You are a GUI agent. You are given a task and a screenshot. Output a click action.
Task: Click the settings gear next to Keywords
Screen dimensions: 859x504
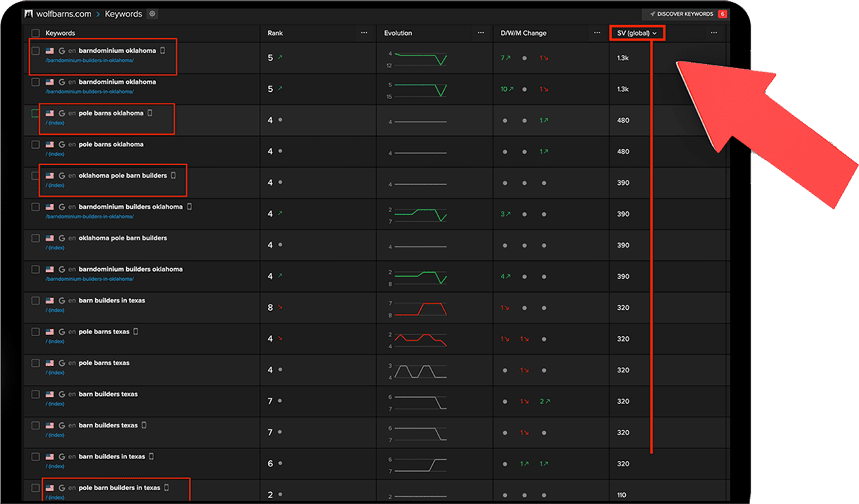point(153,14)
